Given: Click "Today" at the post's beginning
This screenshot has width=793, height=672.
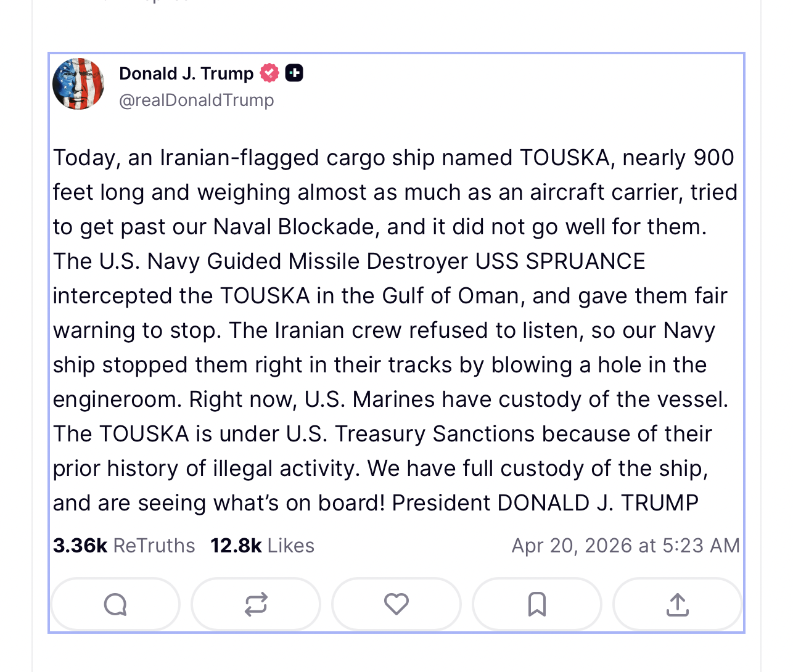Looking at the screenshot, I should point(84,158).
